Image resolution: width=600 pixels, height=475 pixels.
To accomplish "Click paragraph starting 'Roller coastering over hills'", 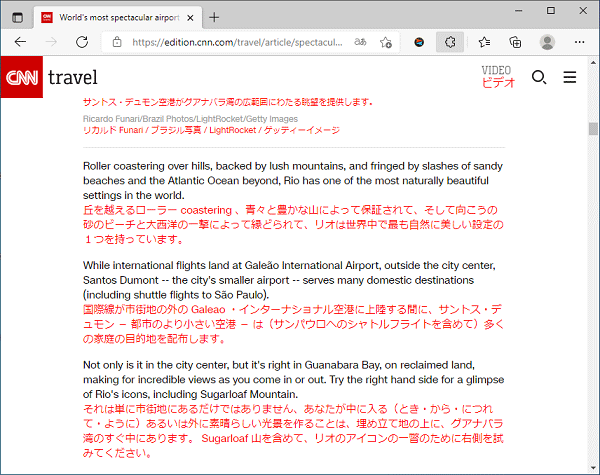I will tap(293, 181).
